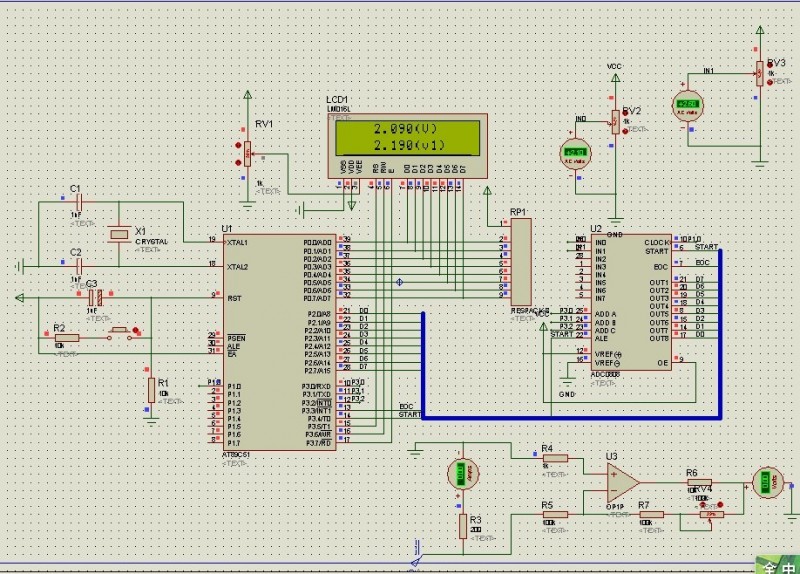
Task: Adjust the RV2 potentiometer wiper
Action: [x=612, y=123]
